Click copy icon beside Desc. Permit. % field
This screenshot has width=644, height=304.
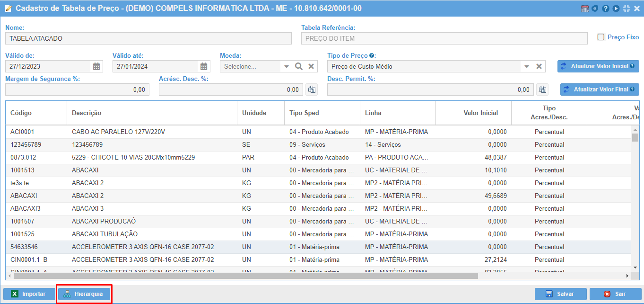tap(542, 89)
